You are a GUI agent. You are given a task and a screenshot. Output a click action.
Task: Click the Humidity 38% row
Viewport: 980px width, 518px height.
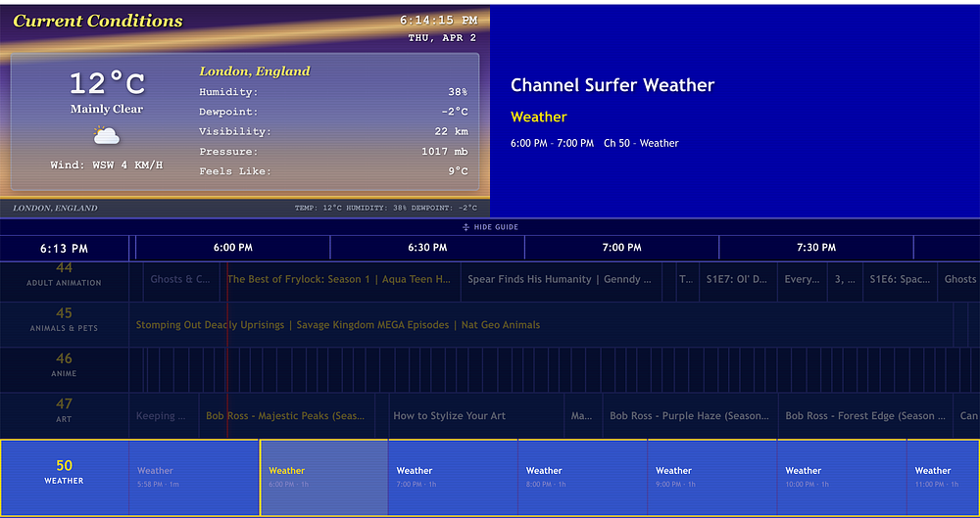pos(334,92)
